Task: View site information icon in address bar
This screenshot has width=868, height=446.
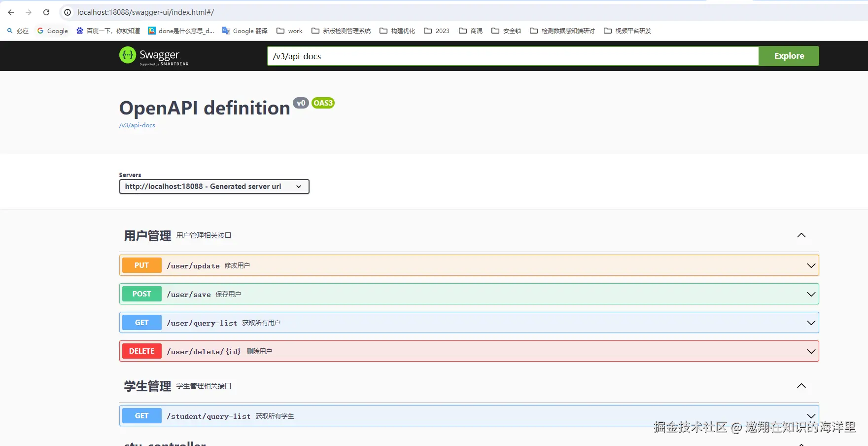Action: 68,12
